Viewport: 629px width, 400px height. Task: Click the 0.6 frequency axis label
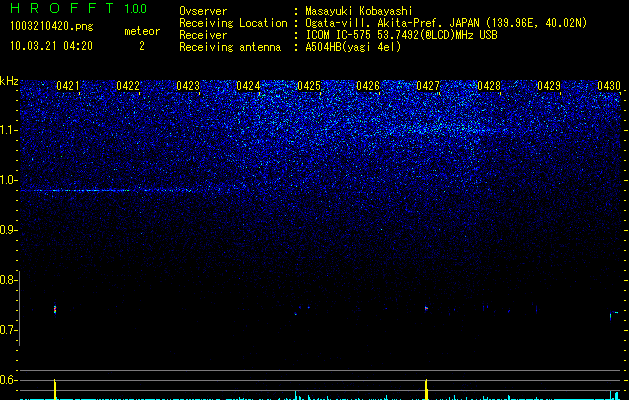point(8,380)
